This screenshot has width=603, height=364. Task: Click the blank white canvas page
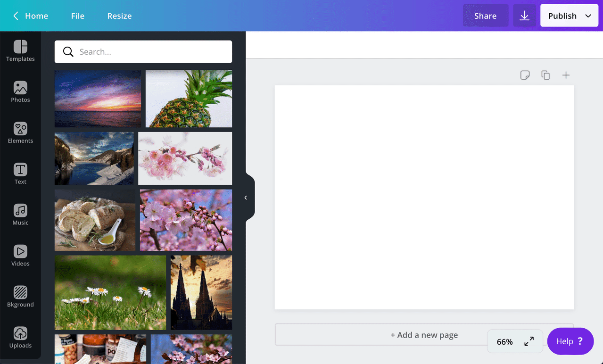[424, 197]
